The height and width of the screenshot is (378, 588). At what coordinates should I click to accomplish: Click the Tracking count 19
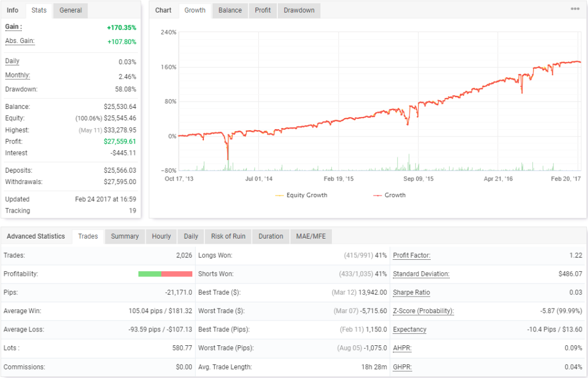click(133, 211)
